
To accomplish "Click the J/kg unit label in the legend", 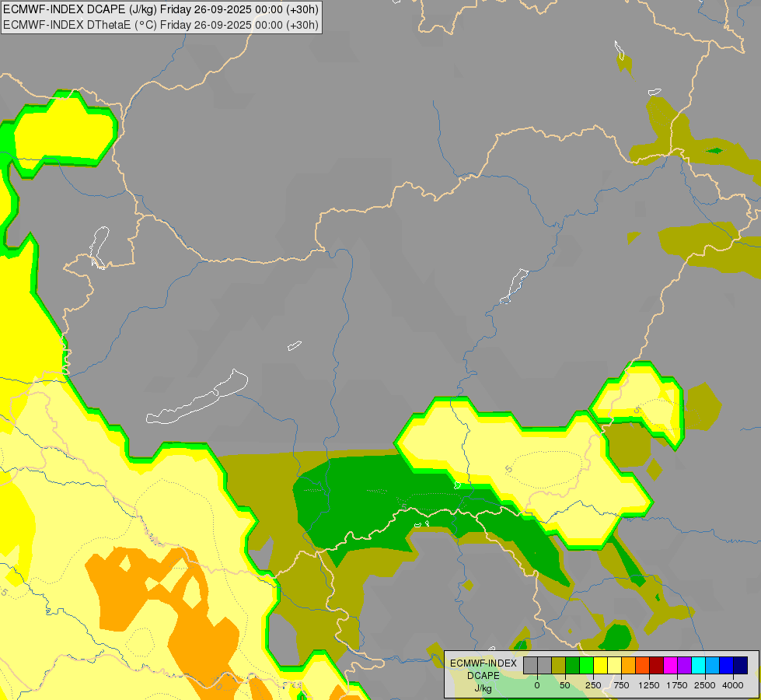I will point(483,688).
